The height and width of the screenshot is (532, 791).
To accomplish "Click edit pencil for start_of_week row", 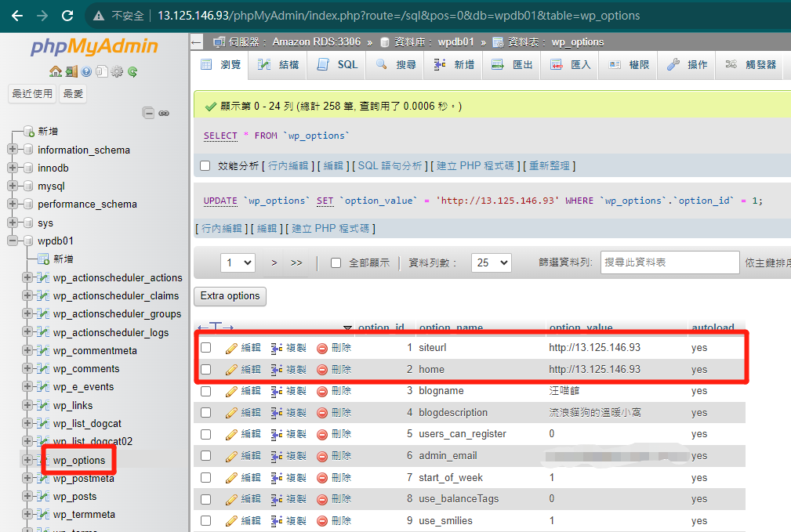I will [231, 477].
